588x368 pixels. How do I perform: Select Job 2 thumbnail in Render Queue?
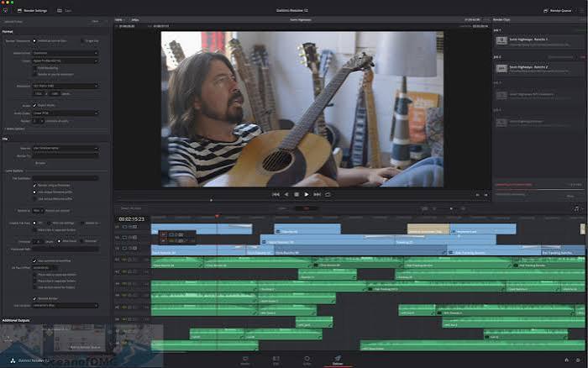[x=501, y=68]
